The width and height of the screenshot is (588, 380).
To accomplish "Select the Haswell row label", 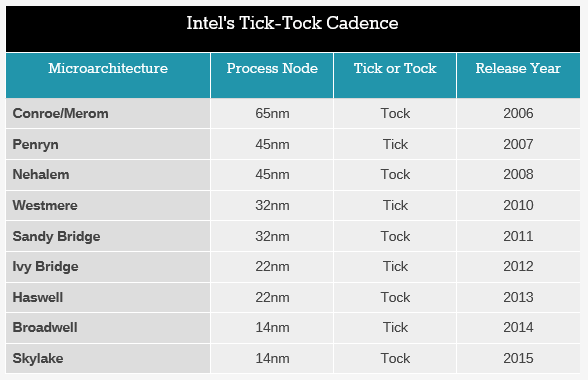I will 108,297.
